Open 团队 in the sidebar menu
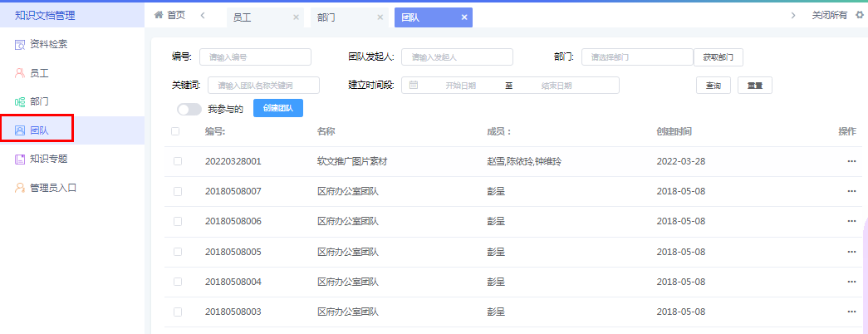 tap(38, 130)
